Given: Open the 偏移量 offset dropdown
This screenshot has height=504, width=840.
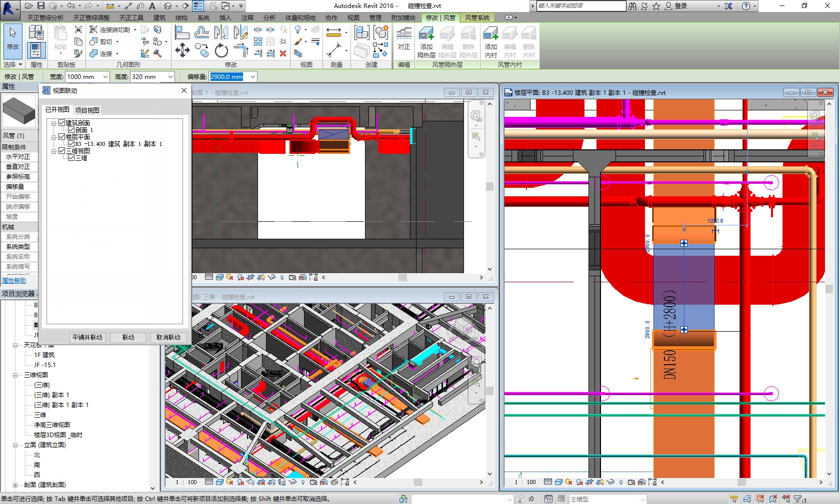Looking at the screenshot, I should [252, 77].
